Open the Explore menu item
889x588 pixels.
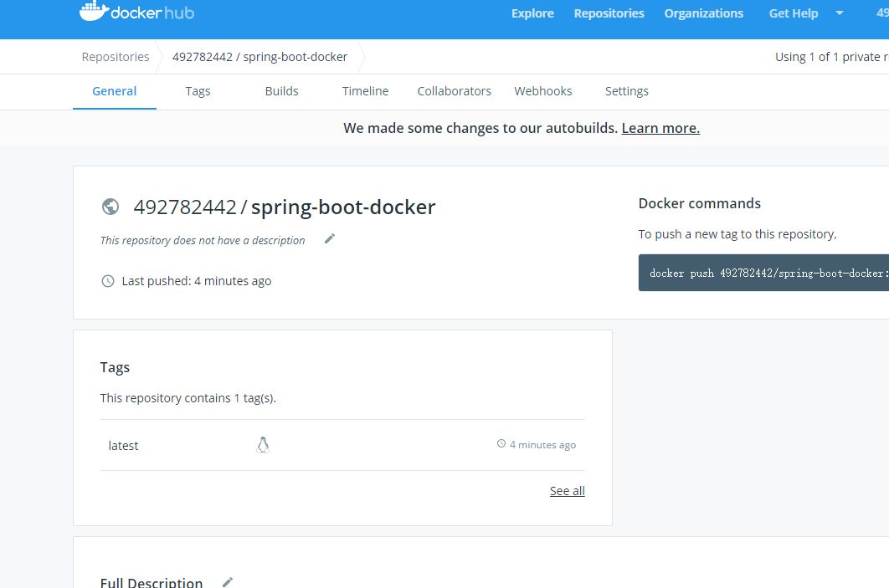(532, 13)
